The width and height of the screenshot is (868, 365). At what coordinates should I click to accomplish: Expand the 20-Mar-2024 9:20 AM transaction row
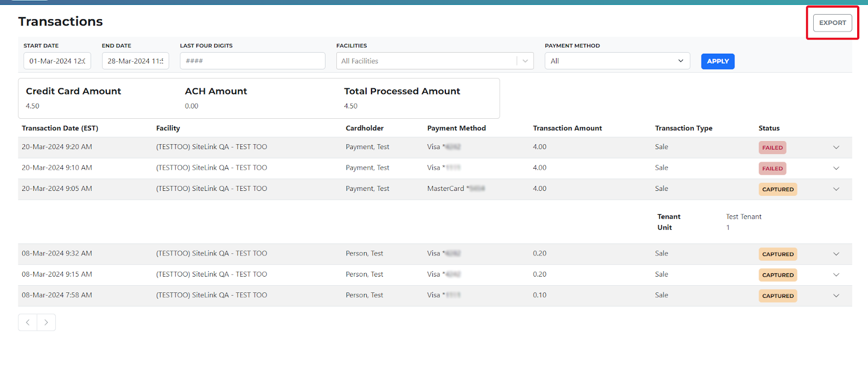[836, 148]
